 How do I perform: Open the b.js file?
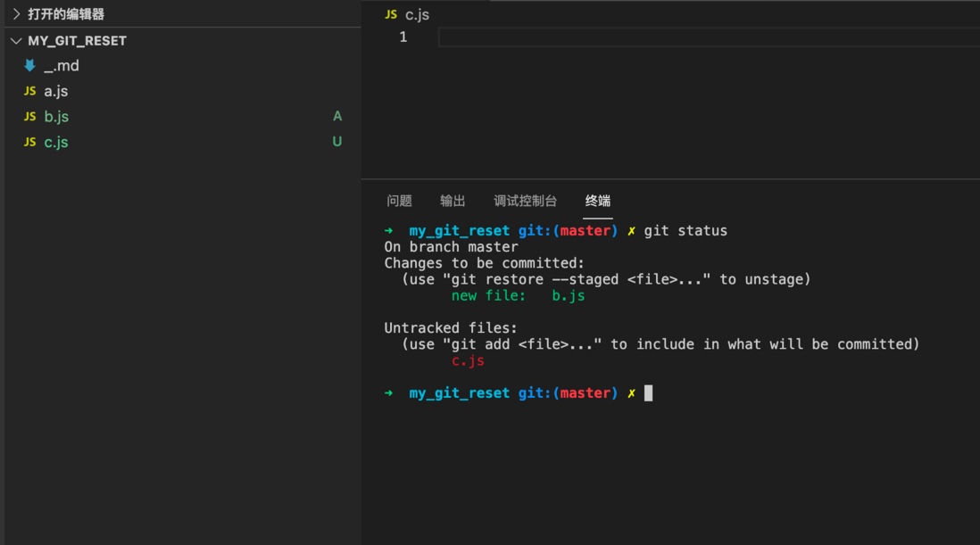pyautogui.click(x=56, y=117)
